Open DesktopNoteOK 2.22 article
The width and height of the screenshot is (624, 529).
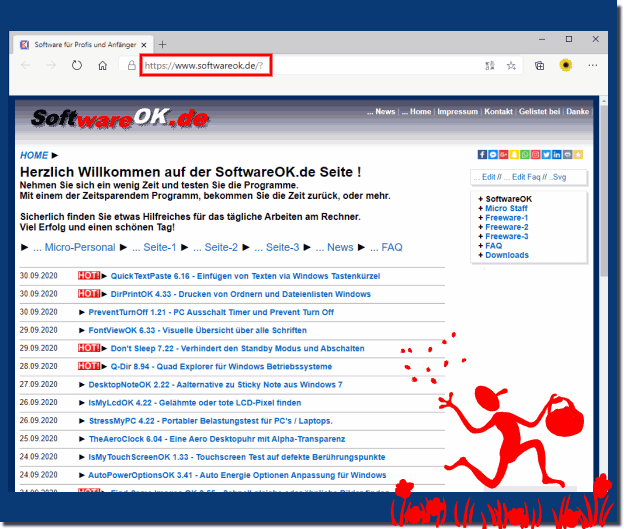[x=215, y=385]
